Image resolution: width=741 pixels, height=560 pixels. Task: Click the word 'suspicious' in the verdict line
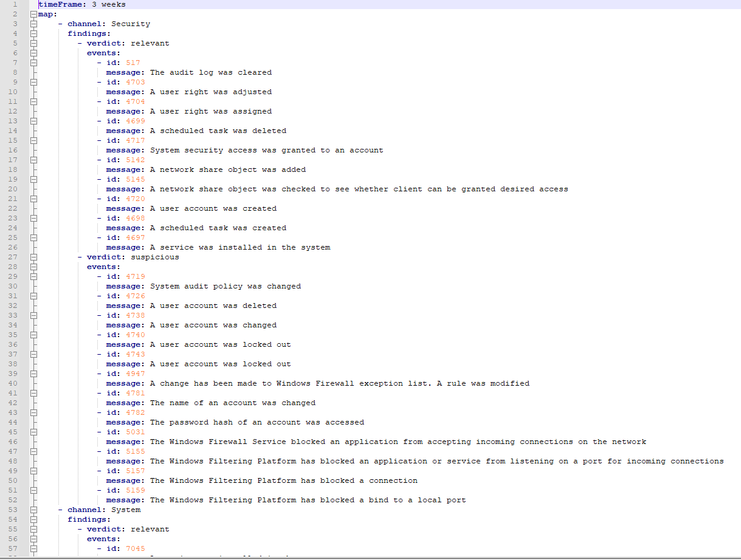[154, 257]
